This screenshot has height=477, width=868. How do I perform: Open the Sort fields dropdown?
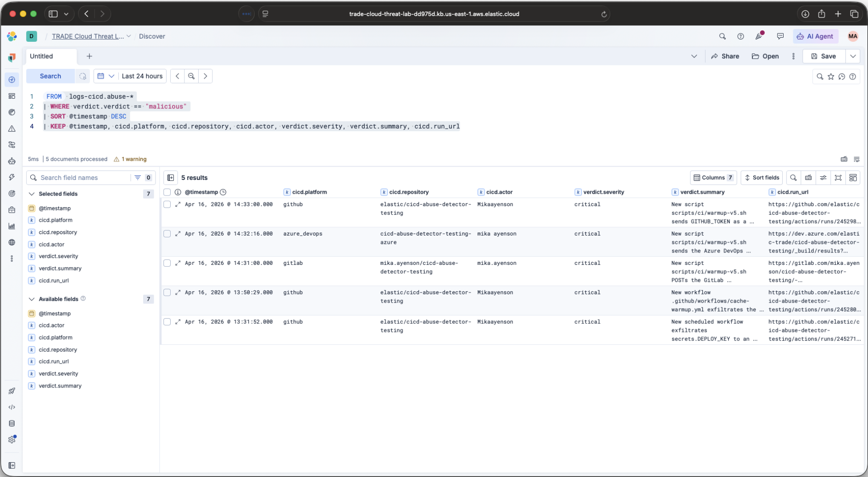tap(762, 178)
